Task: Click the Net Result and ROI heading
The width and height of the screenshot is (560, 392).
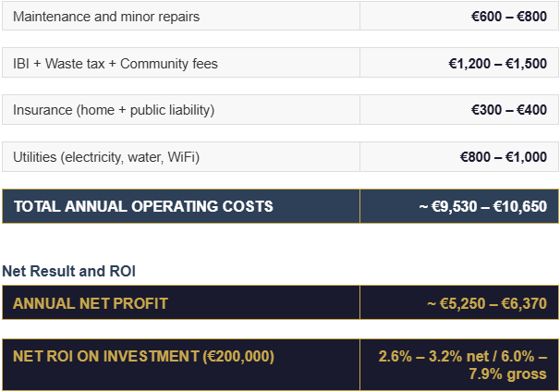Action: [x=70, y=271]
